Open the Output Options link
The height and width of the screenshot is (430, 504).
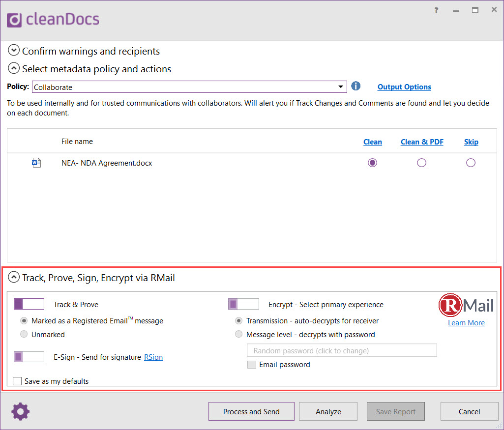404,87
